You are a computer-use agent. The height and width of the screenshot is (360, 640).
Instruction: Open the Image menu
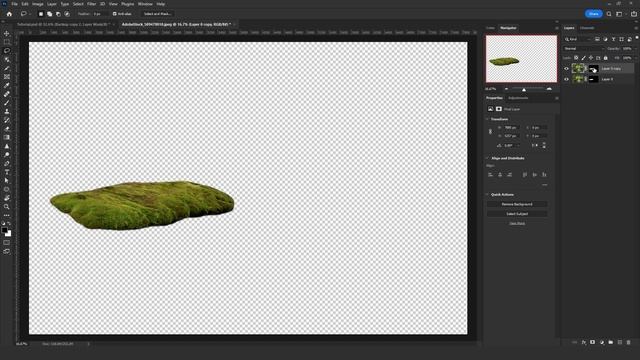tap(38, 4)
